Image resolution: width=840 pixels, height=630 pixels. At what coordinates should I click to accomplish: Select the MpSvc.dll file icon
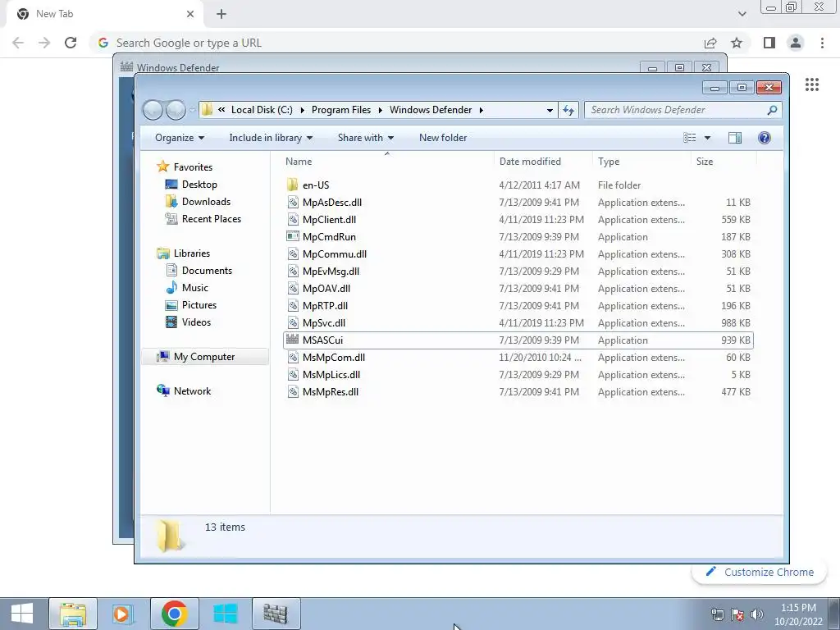(293, 323)
